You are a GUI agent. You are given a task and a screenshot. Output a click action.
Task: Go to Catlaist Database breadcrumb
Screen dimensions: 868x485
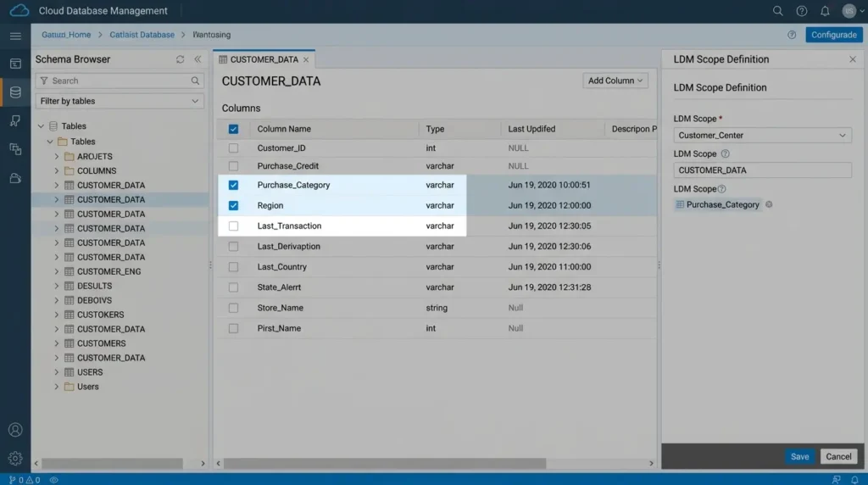point(142,35)
